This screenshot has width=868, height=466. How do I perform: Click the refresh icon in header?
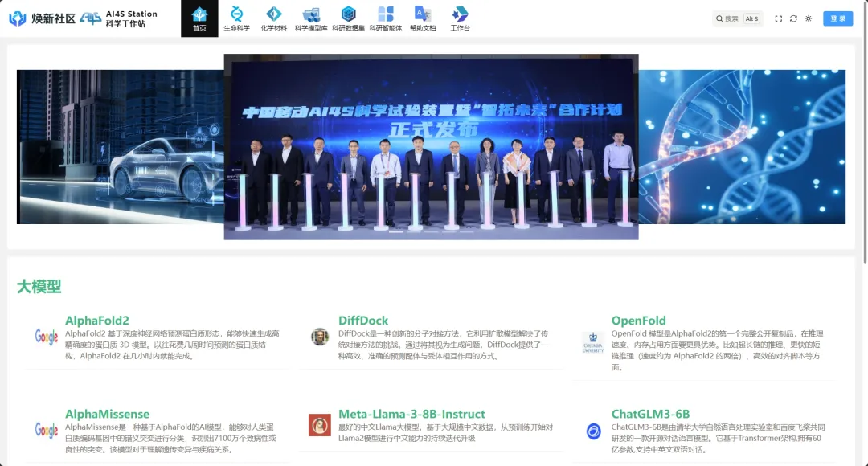(x=793, y=18)
